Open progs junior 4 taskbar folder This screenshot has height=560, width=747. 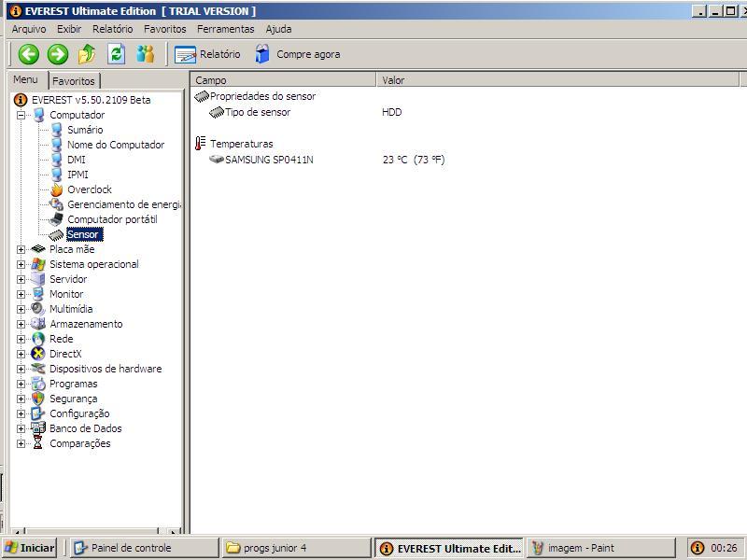pos(296,548)
